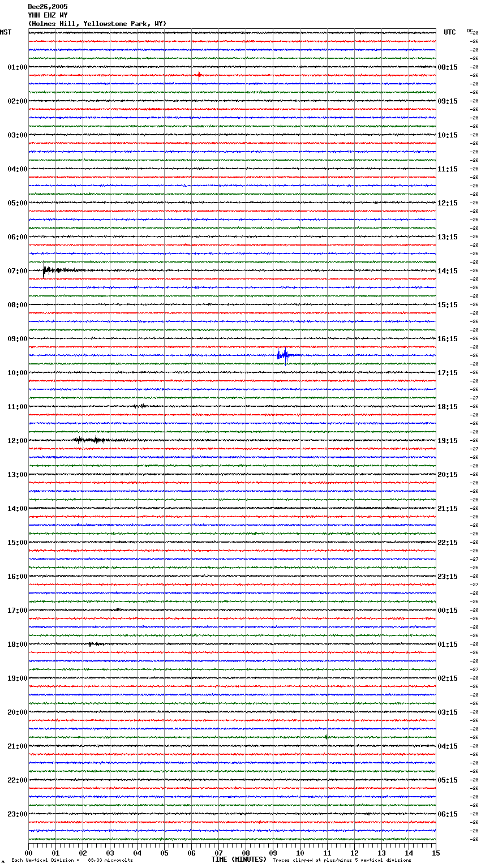Click the x-axis minute label '13'
Screen dimensions: 481x868
381,853
